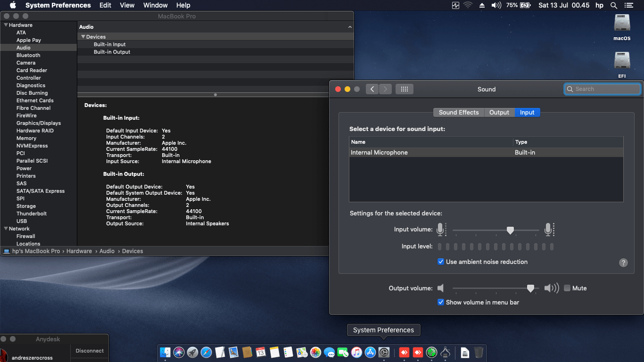The width and height of the screenshot is (644, 362).
Task: Click the forward arrow in Sound window
Action: 385,89
